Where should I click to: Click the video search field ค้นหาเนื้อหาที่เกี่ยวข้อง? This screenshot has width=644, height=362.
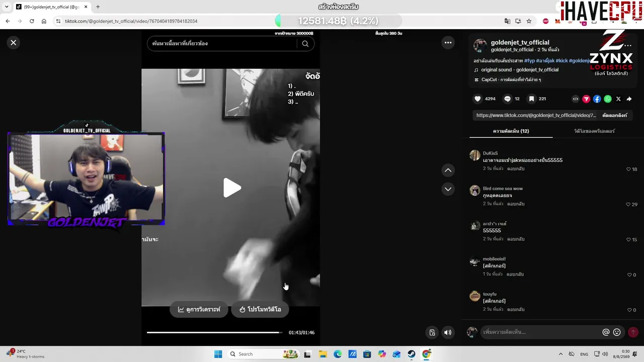(x=222, y=44)
